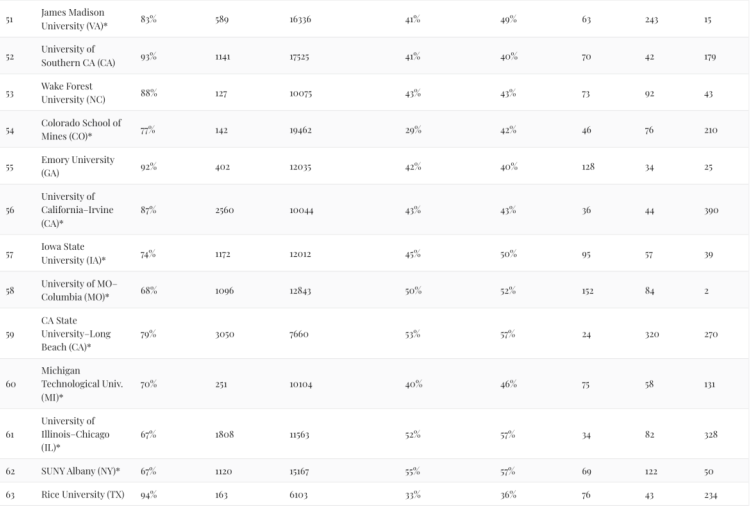Image resolution: width=750 pixels, height=506 pixels.
Task: Select Emory University (GA) name
Action: pos(77,166)
